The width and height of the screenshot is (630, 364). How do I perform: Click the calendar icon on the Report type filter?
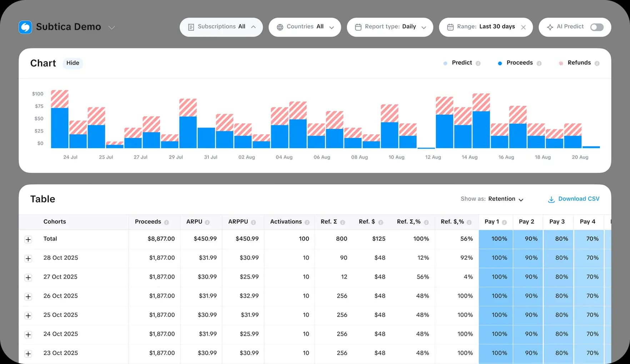[x=358, y=27]
